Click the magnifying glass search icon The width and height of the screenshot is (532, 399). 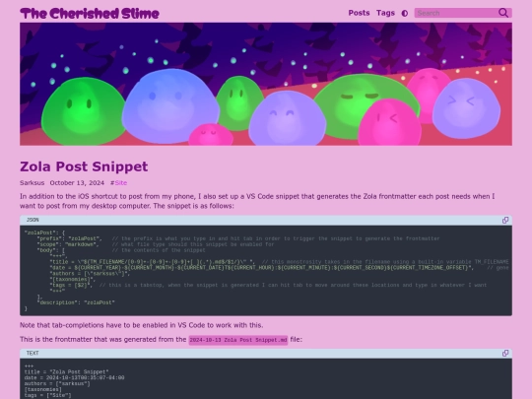tap(503, 13)
